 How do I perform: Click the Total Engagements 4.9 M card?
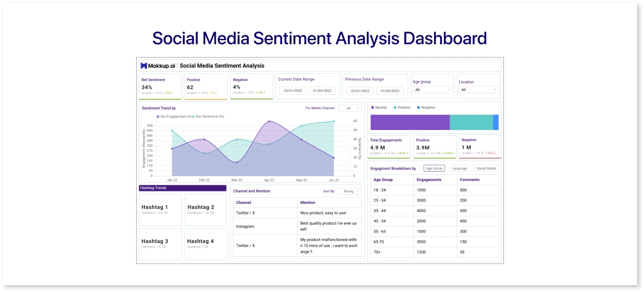pyautogui.click(x=389, y=147)
